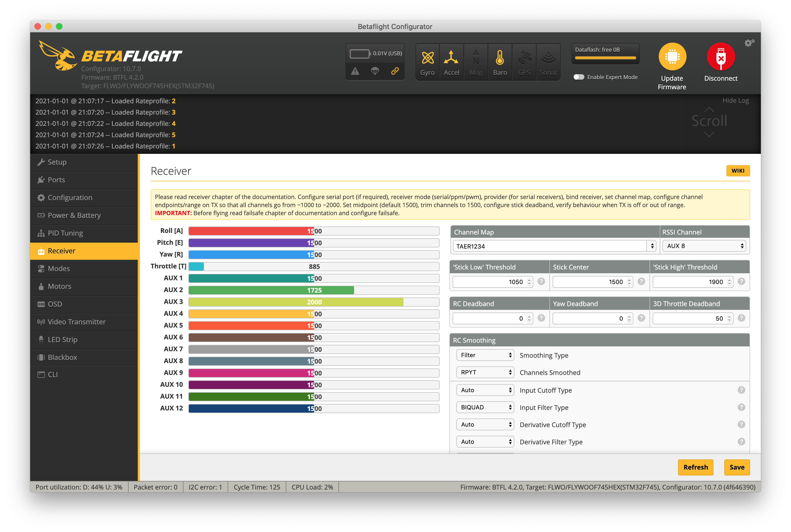The image size is (791, 532).
Task: Open the Input Filter Type dropdown
Action: click(x=485, y=407)
